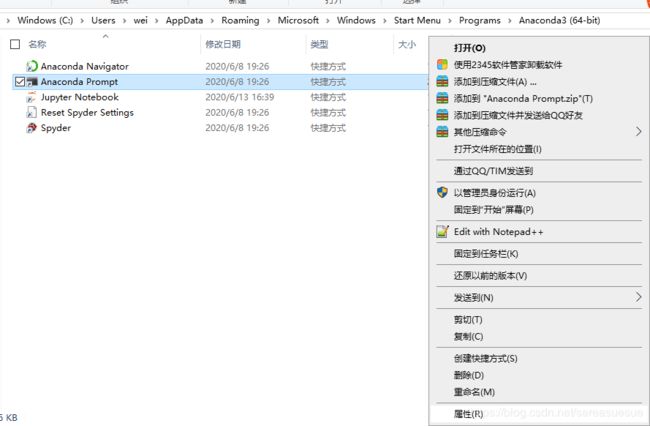
Task: Click the Anaconda Navigator shortcut icon
Action: point(32,66)
